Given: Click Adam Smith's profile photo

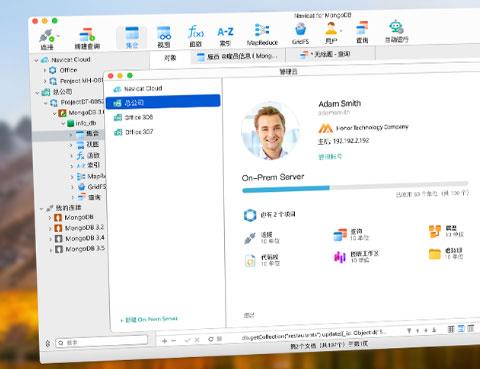Looking at the screenshot, I should 270,131.
